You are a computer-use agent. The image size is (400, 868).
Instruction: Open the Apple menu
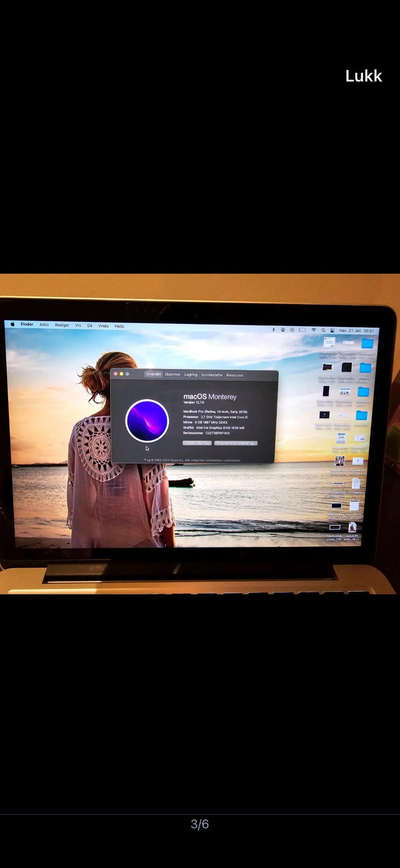coord(12,324)
